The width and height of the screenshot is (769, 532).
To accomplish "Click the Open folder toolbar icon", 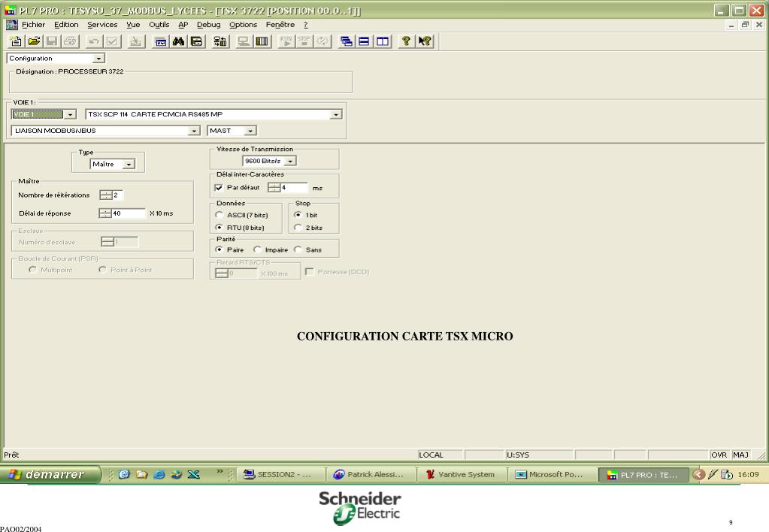I will tap(34, 41).
